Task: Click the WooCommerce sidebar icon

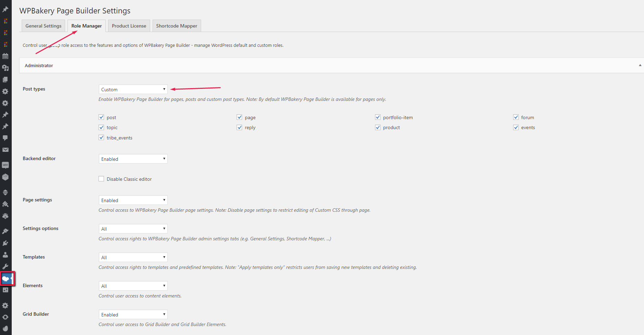Action: [x=5, y=165]
